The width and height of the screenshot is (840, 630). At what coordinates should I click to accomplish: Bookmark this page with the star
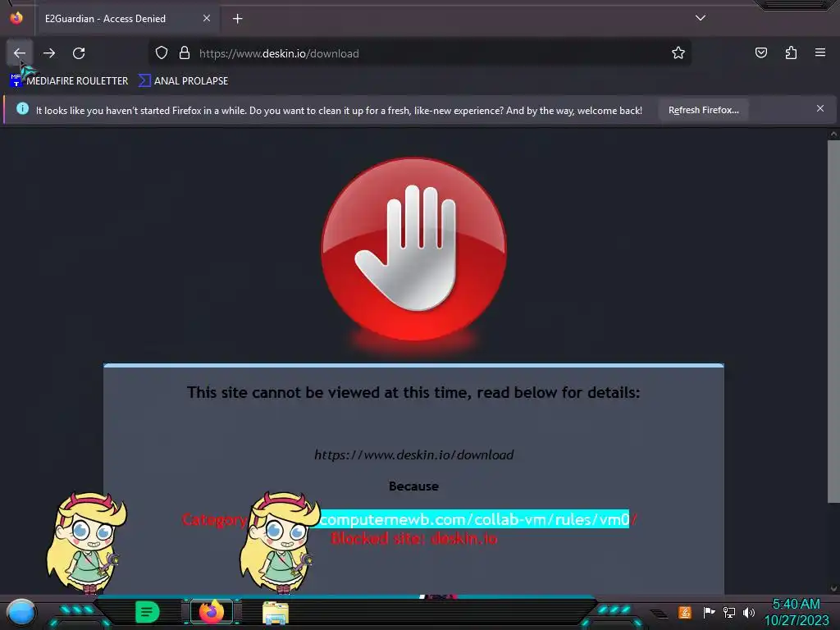point(678,53)
